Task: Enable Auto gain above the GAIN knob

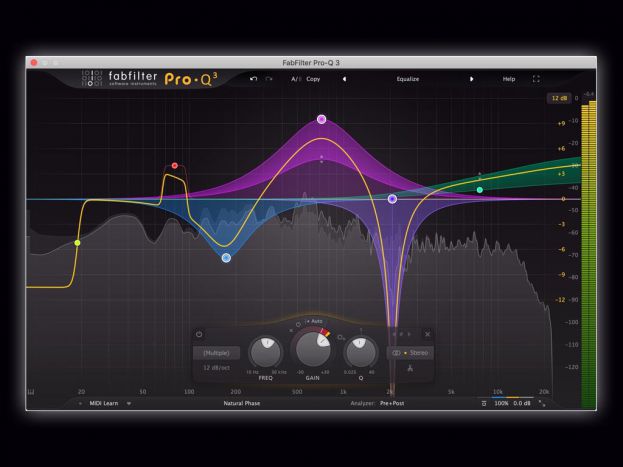Action: coord(314,321)
